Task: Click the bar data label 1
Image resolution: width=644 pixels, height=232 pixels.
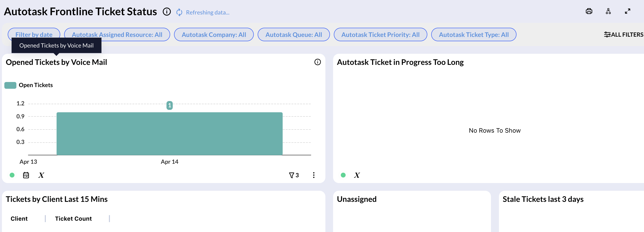Action: click(169, 105)
